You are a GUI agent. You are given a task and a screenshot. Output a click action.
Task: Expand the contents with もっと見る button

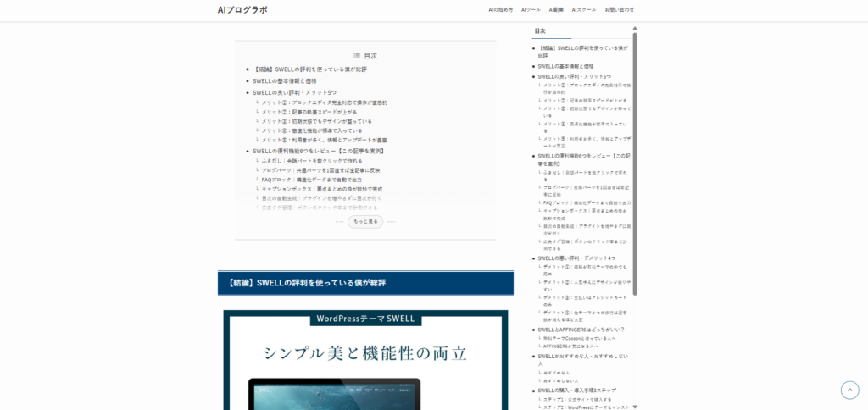[365, 221]
